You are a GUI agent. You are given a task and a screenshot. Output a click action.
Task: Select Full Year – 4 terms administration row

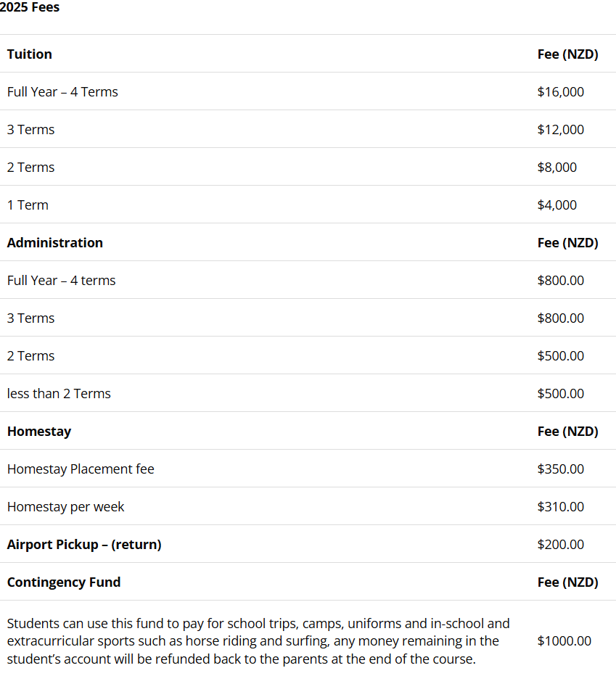pyautogui.click(x=61, y=281)
